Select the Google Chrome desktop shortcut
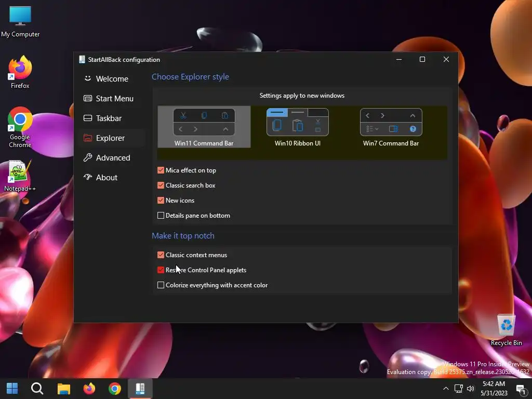Image resolution: width=532 pixels, height=399 pixels. coord(20,127)
